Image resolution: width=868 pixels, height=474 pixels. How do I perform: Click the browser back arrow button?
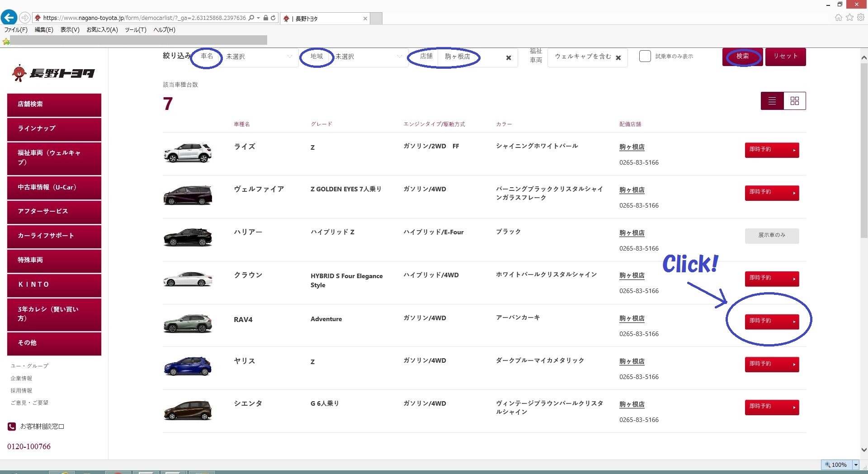9,18
